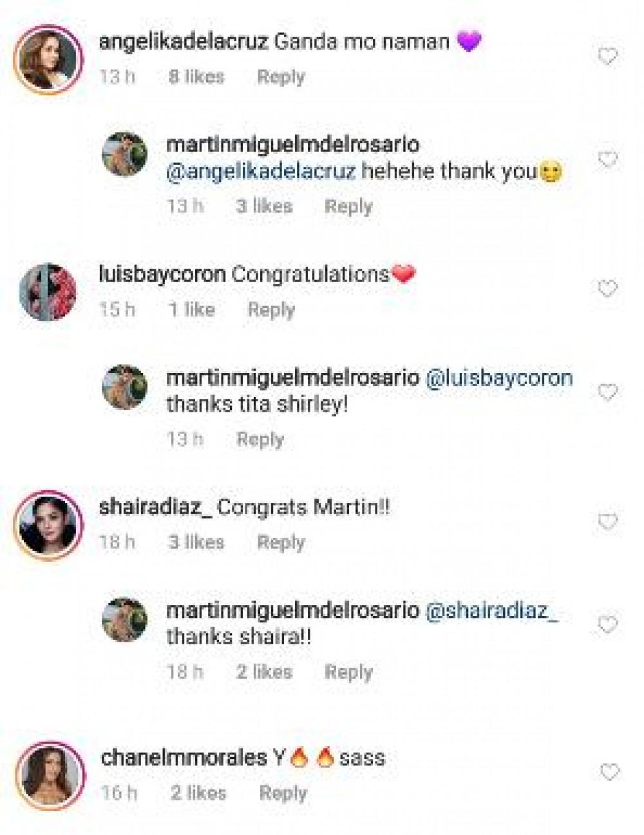644x835 pixels.
Task: Reply to luisbaycoron's Congratulations comment
Action: point(271,310)
